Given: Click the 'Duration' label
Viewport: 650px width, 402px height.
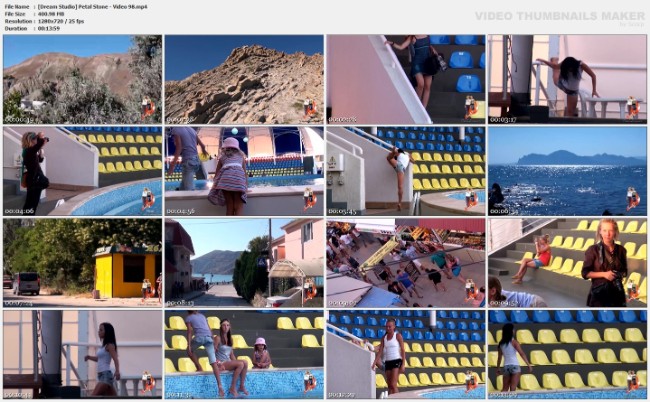Looking at the screenshot, I should point(16,29).
